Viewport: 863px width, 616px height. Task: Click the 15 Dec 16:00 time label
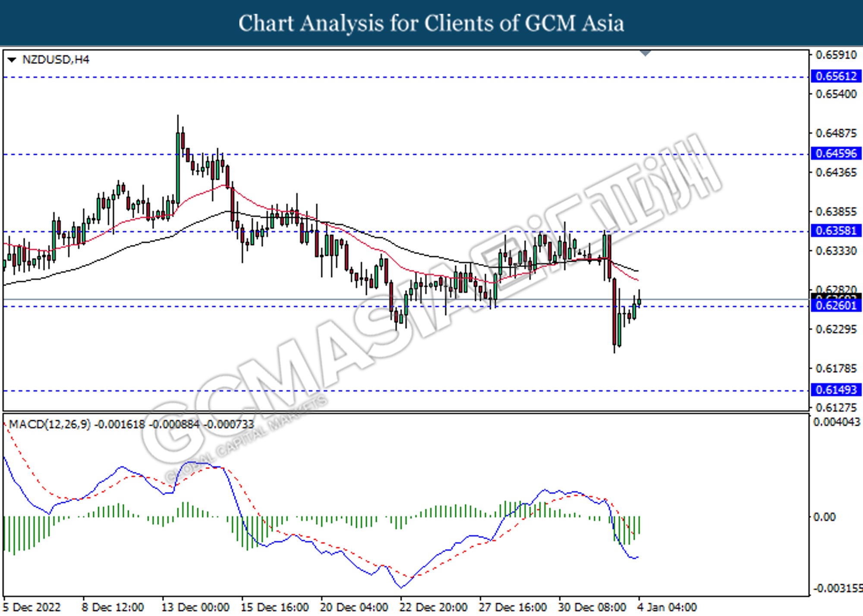click(275, 607)
